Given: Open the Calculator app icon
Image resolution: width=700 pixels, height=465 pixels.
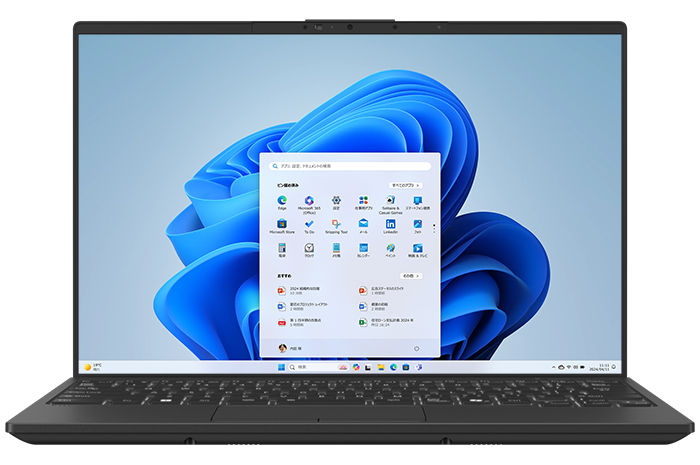Looking at the screenshot, I should (283, 248).
